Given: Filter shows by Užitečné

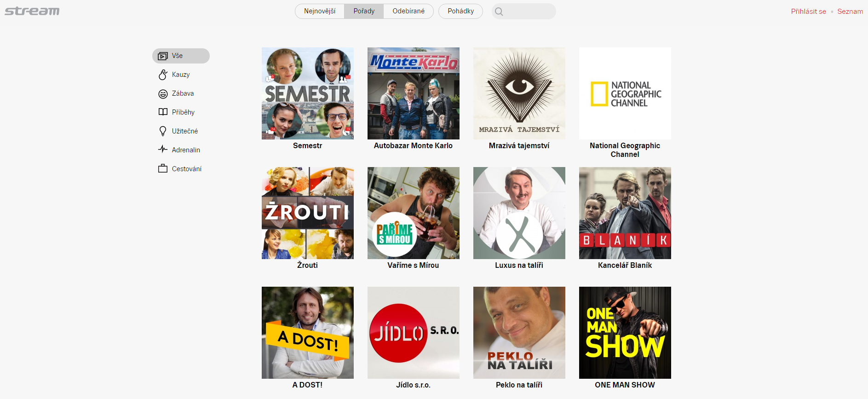Looking at the screenshot, I should click(x=185, y=131).
